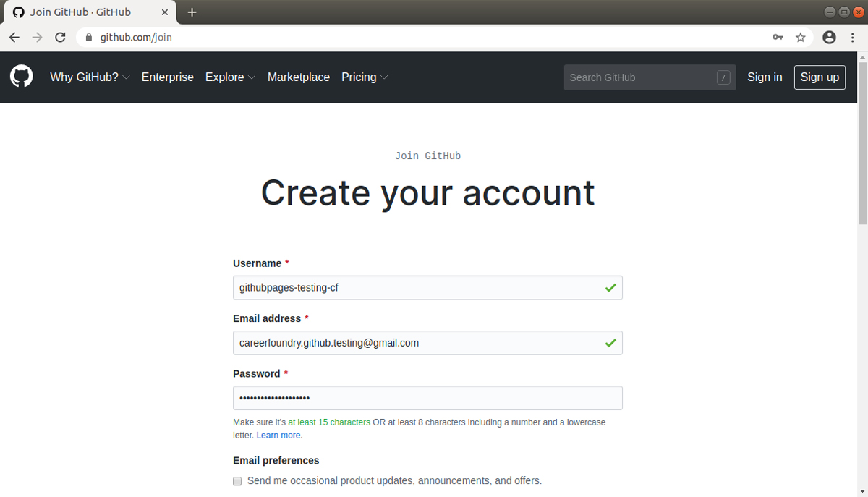Image resolution: width=868 pixels, height=497 pixels.
Task: Select the Enterprise menu item
Action: [x=168, y=77]
